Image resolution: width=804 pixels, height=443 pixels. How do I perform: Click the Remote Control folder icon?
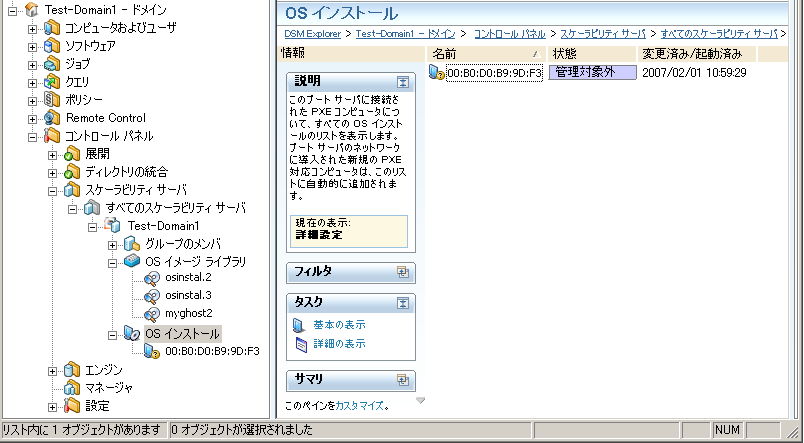(52, 118)
